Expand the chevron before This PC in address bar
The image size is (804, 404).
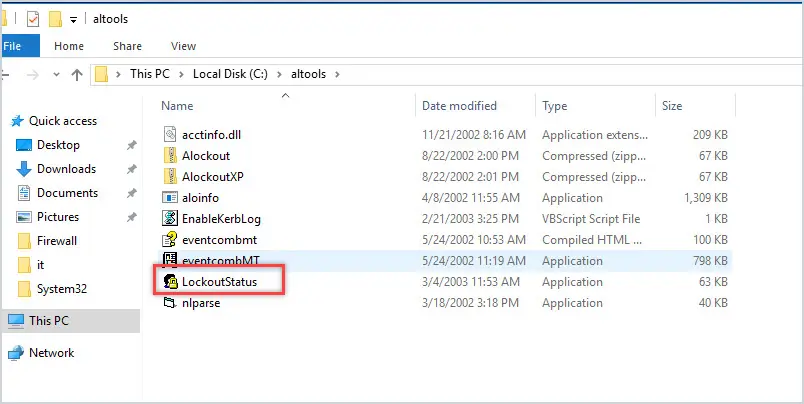click(118, 74)
